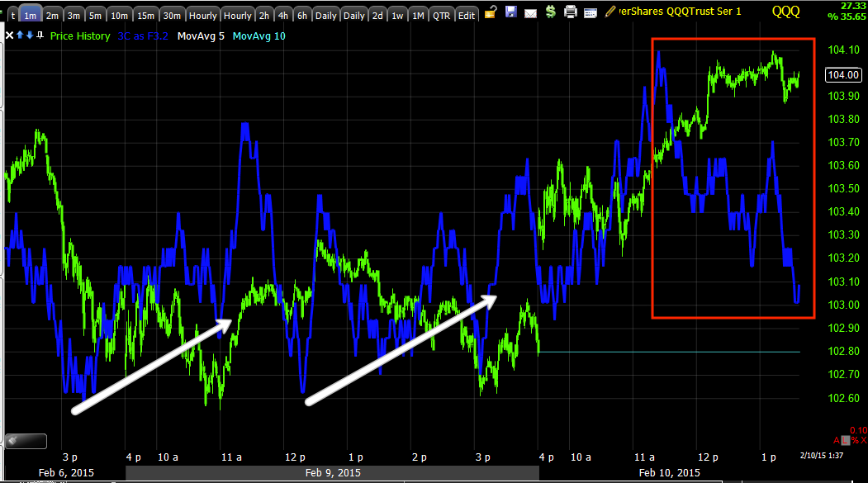
Task: Save chart with the floppy disk icon
Action: tap(511, 12)
